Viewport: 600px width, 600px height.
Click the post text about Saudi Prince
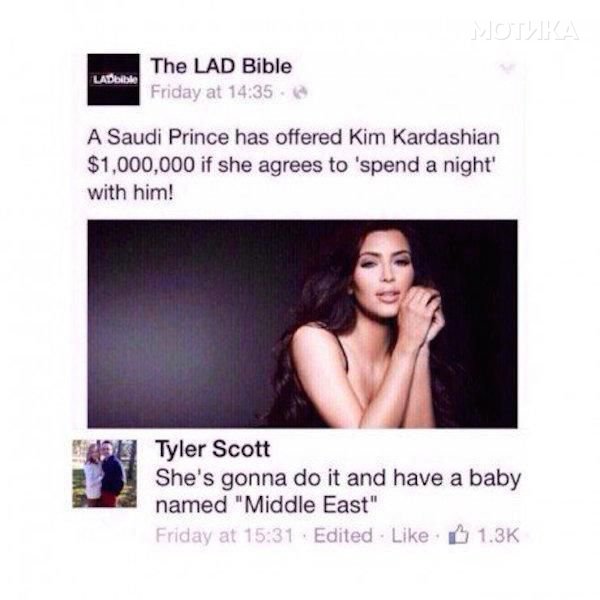pos(293,165)
